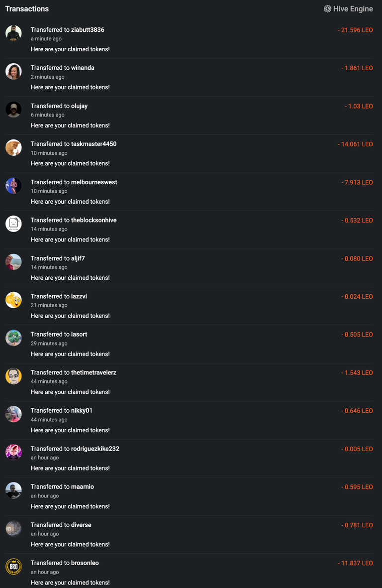This screenshot has height=588, width=382.
Task: Click the -21.596 LEO amount
Action: point(356,30)
